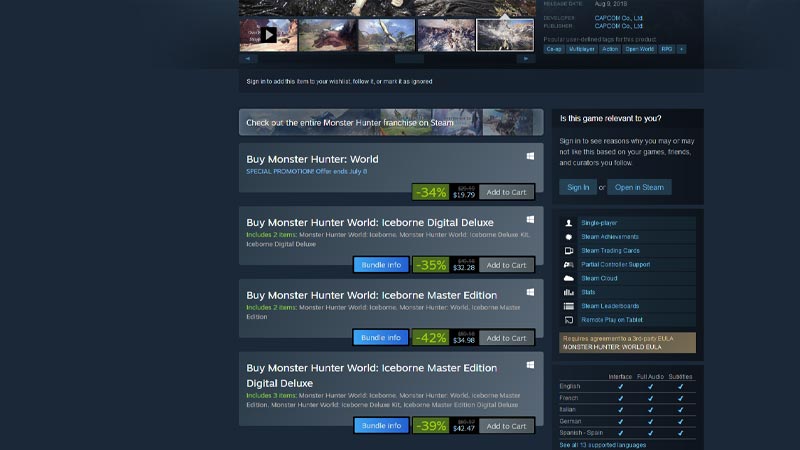Viewport: 800px width, 450px height.
Task: Click the Spanish - Spain Subtitles checkmark
Action: click(680, 433)
